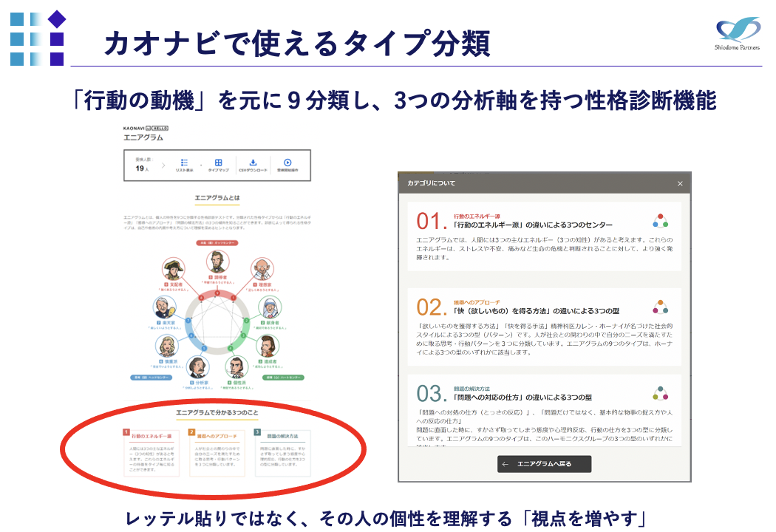The width and height of the screenshot is (776, 532).
Task: Select the 達成者 portrait
Action: click(x=268, y=345)
